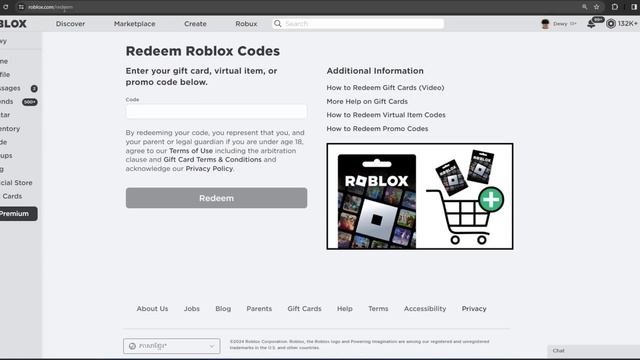Click into the Code input field
640x360 pixels.
216,111
